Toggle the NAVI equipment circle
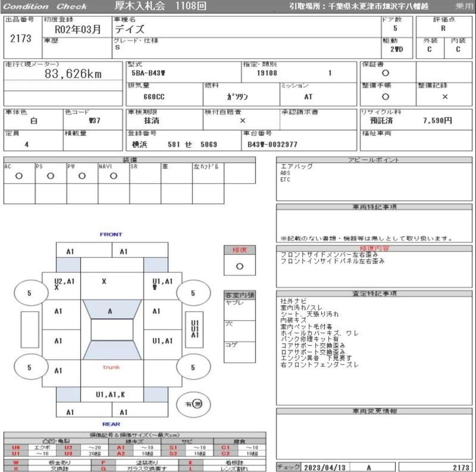The image size is (476, 472). [114, 176]
